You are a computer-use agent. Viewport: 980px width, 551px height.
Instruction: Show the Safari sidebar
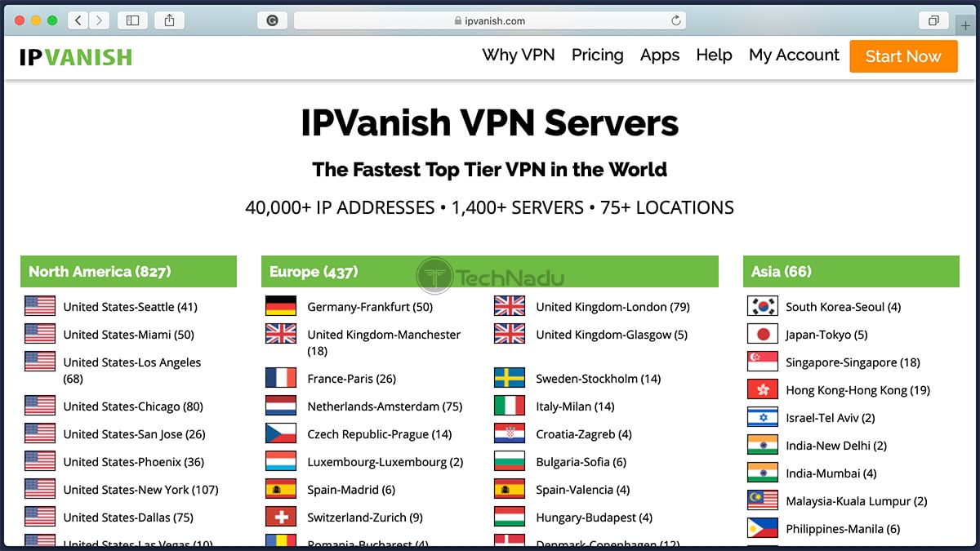click(133, 20)
